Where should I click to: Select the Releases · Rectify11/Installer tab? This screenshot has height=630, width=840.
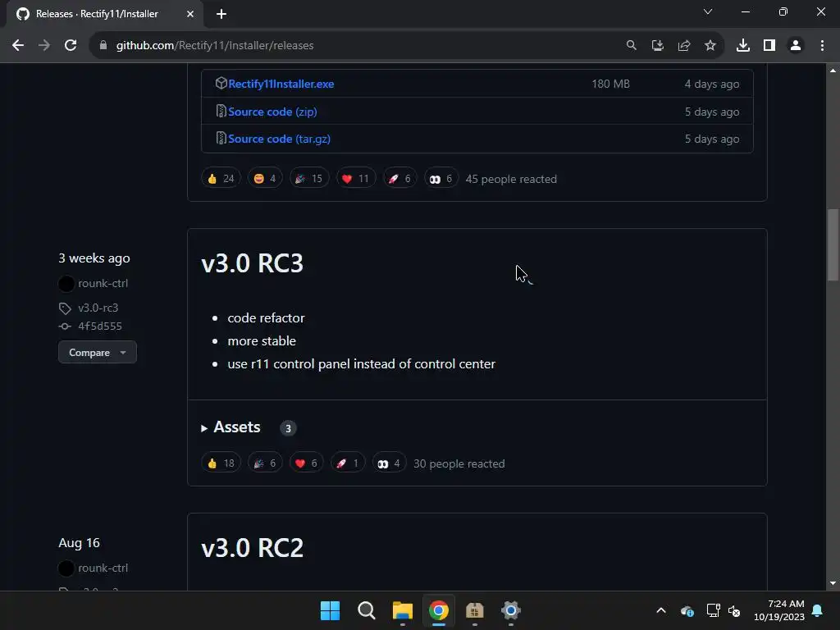tap(97, 14)
